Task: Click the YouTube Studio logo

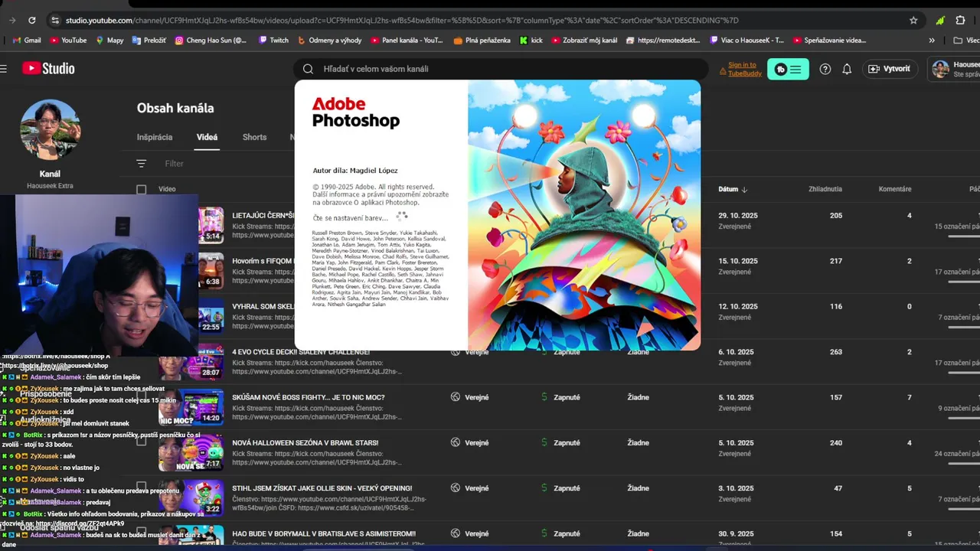Action: pos(47,69)
